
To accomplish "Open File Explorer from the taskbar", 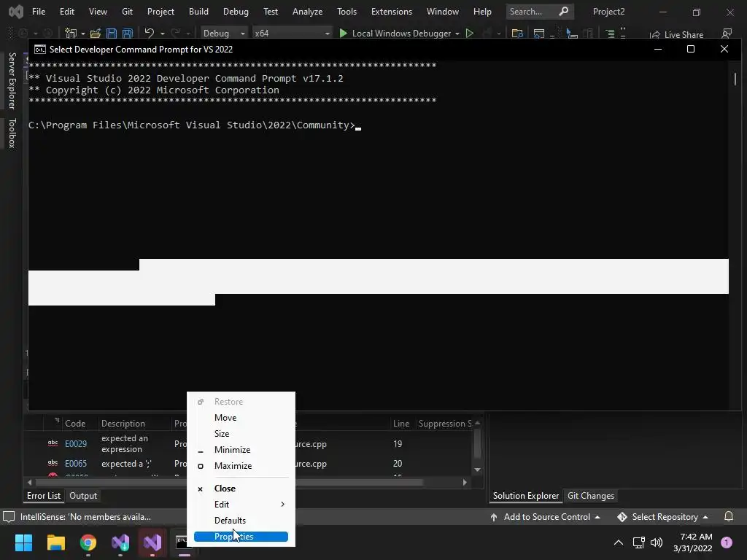I will pyautogui.click(x=55, y=542).
